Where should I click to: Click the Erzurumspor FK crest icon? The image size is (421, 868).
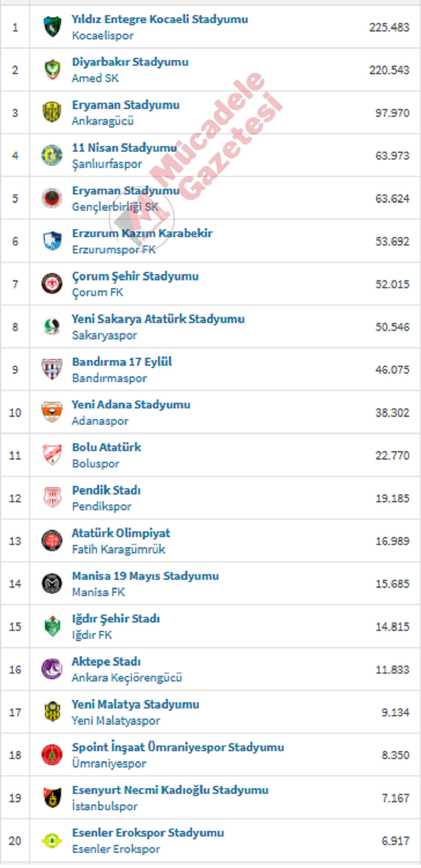pyautogui.click(x=52, y=241)
